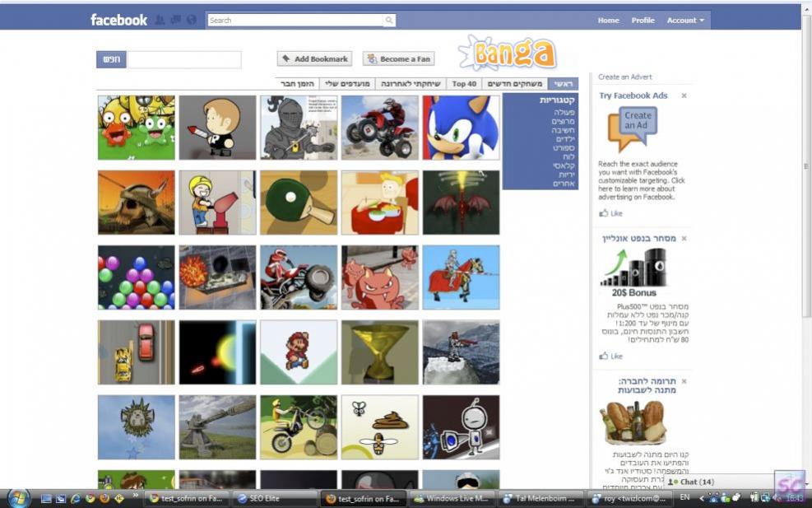Open the Windows Start orb

(19, 498)
